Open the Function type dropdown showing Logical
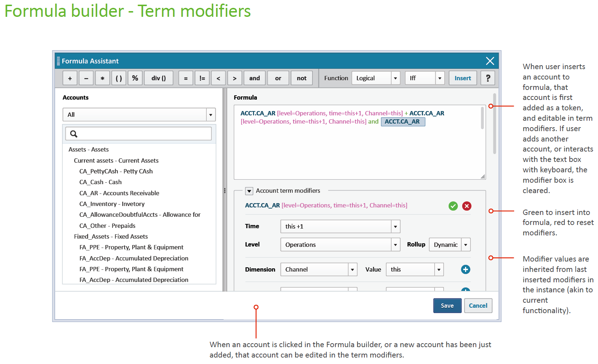 click(x=375, y=78)
